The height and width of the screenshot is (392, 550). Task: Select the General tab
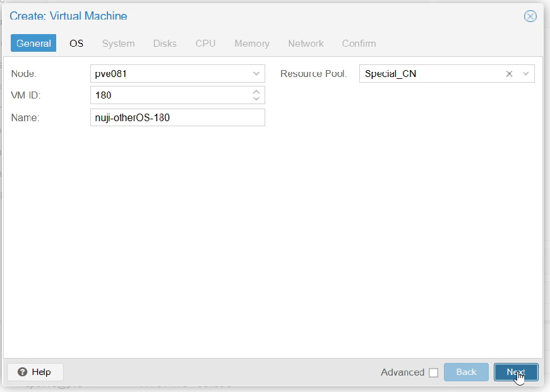click(x=33, y=43)
